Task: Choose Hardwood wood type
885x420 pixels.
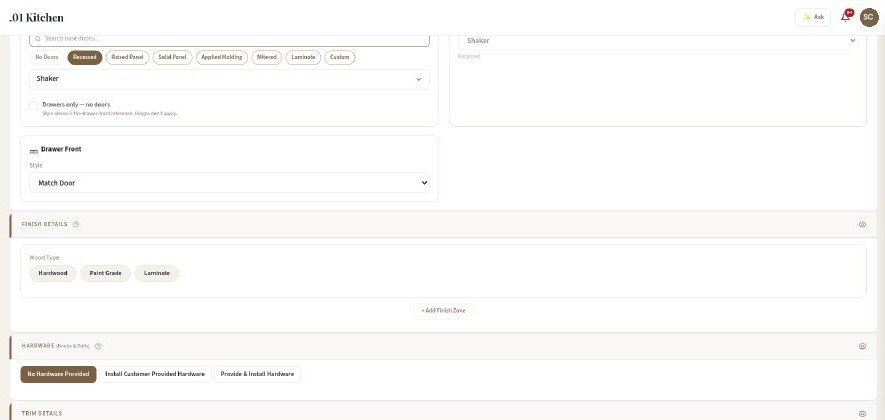Action: click(53, 273)
